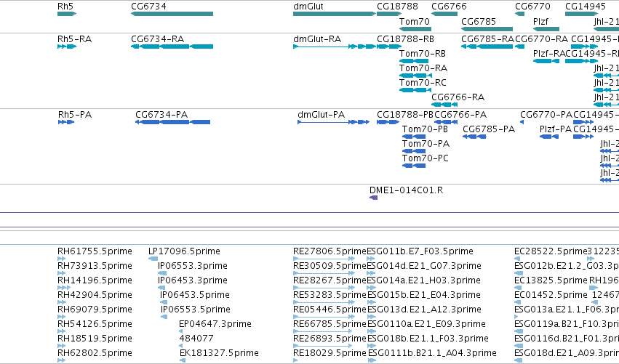Screen dimensions: 619x364
Task: Open the CG6734-RA transcript
Action: point(158,39)
